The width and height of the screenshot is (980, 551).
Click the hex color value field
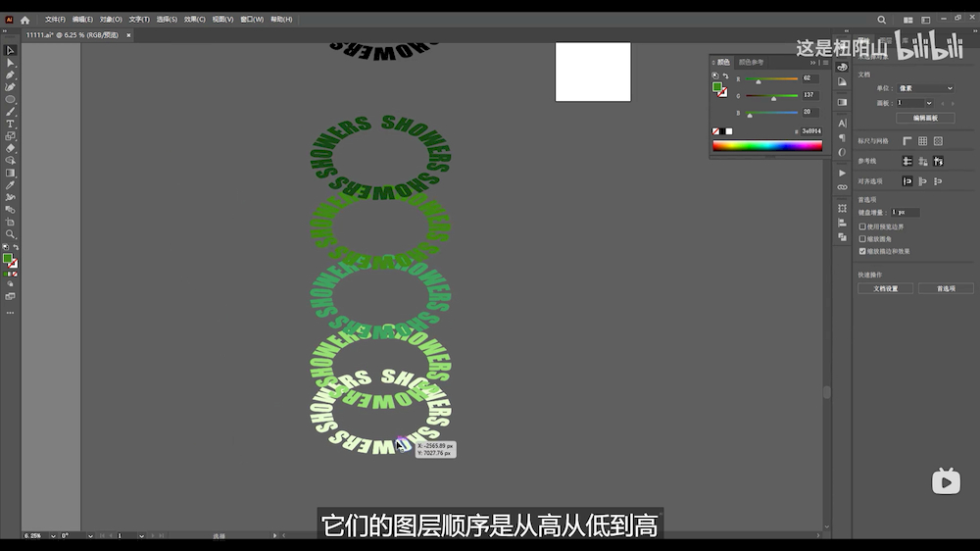(811, 131)
